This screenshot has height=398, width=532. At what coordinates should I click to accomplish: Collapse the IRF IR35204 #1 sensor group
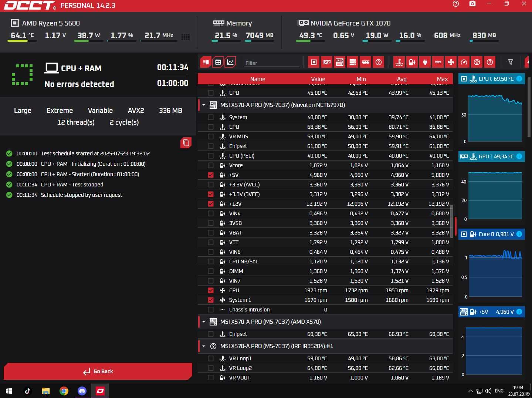(x=203, y=346)
